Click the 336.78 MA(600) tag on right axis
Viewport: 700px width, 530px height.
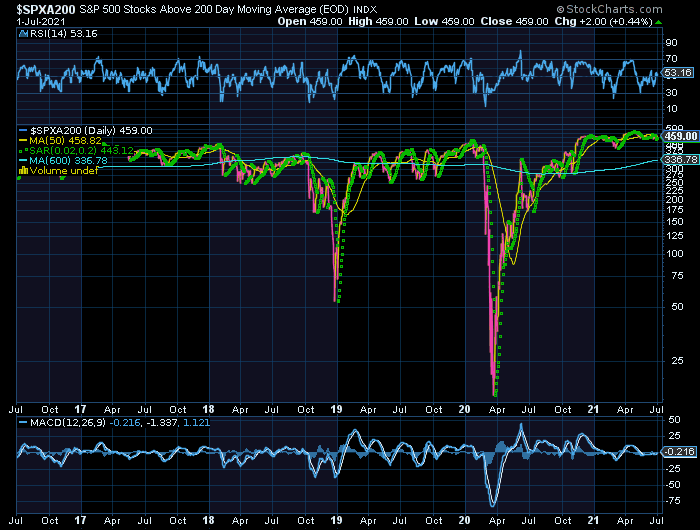tap(680, 159)
